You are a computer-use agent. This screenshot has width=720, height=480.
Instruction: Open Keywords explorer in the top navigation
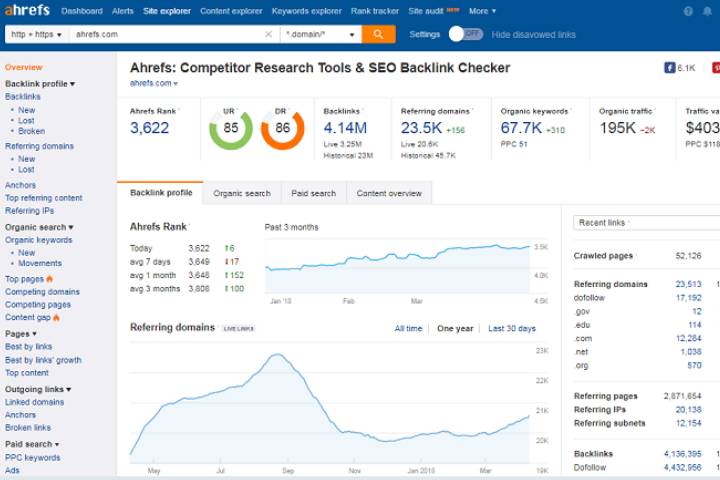coord(307,11)
